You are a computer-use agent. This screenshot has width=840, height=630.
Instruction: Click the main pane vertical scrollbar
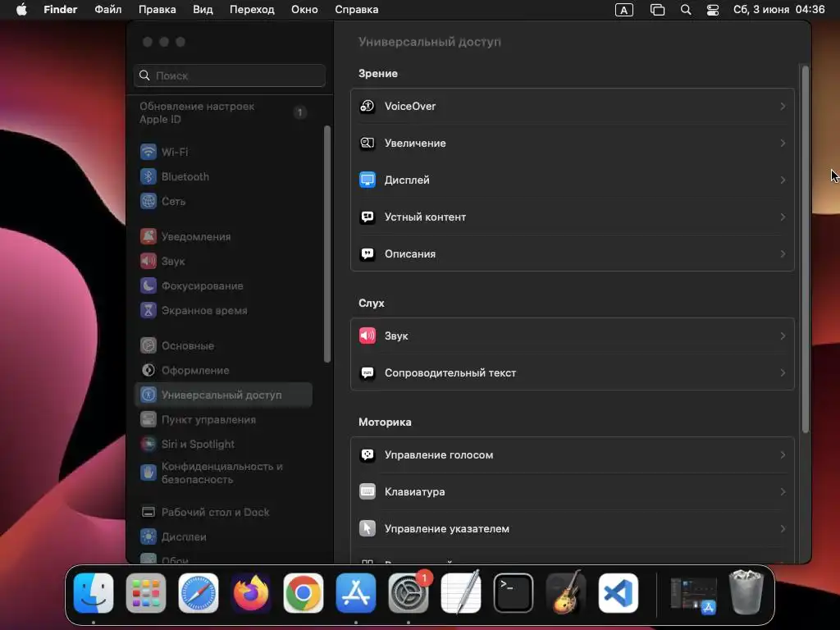pos(806,249)
